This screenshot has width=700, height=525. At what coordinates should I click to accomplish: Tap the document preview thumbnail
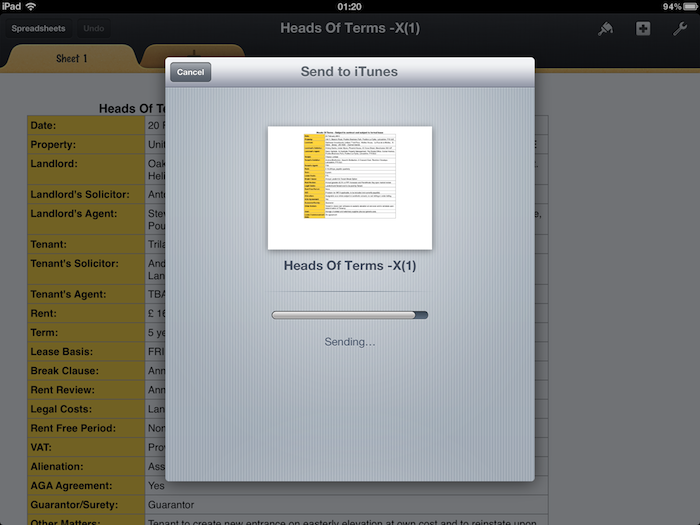pos(350,188)
